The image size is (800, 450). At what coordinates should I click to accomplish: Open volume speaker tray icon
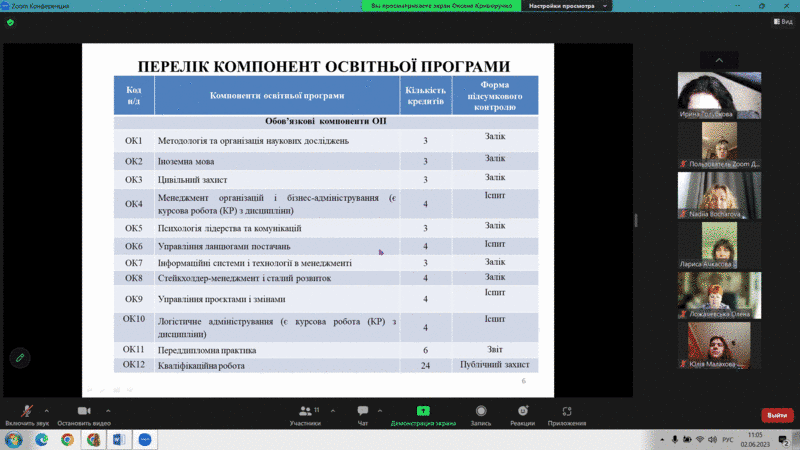point(713,439)
